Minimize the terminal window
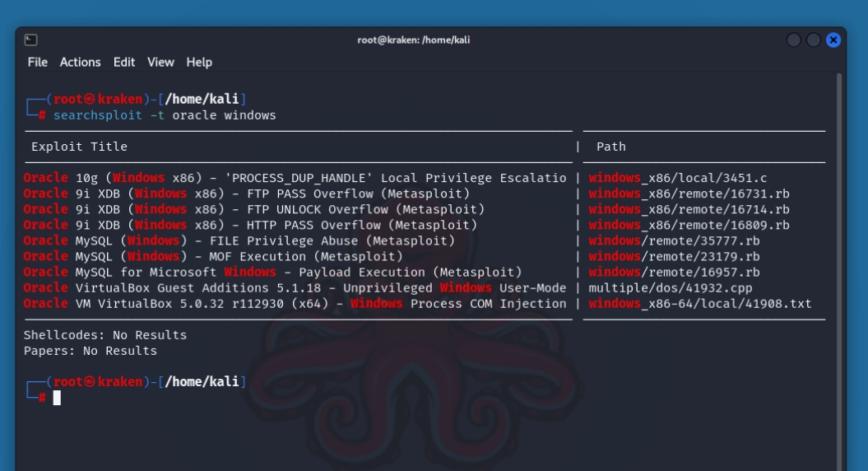 point(793,40)
